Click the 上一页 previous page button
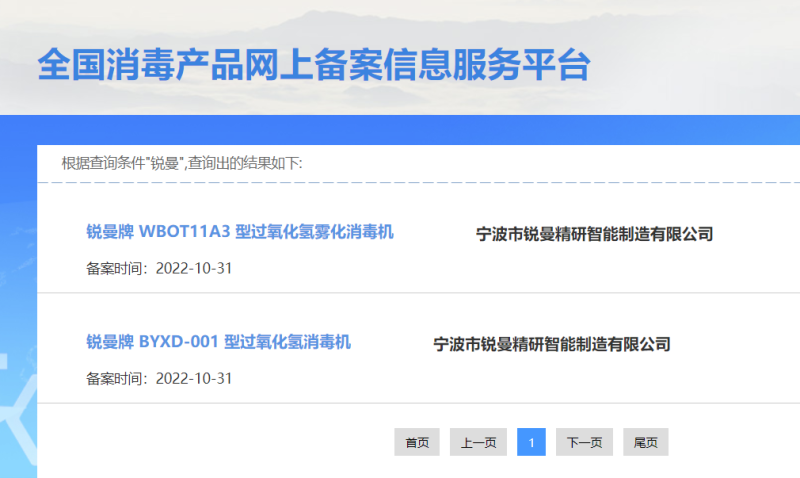The image size is (800, 478). [x=478, y=442]
